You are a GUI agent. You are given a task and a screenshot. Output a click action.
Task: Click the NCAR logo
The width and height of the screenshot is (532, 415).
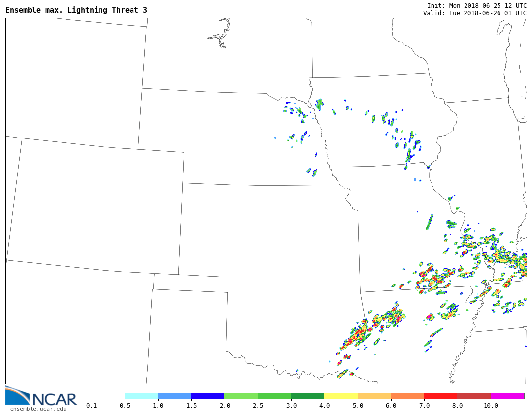coord(41,397)
